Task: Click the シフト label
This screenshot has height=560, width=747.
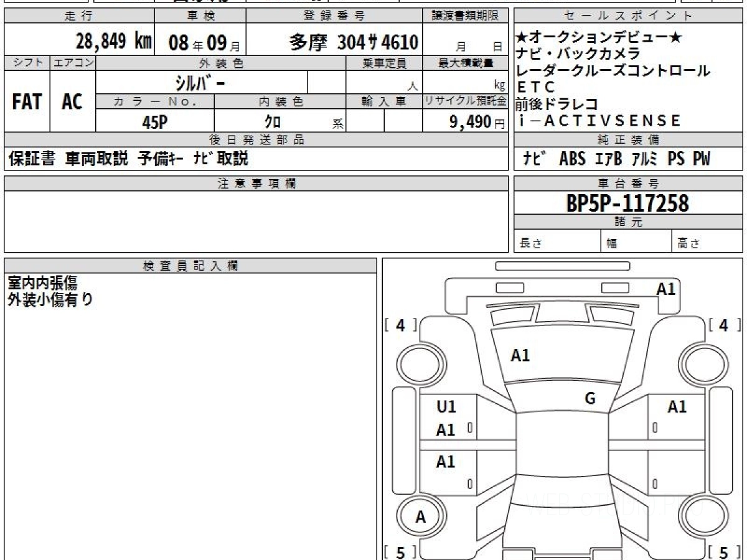Action: [x=27, y=63]
